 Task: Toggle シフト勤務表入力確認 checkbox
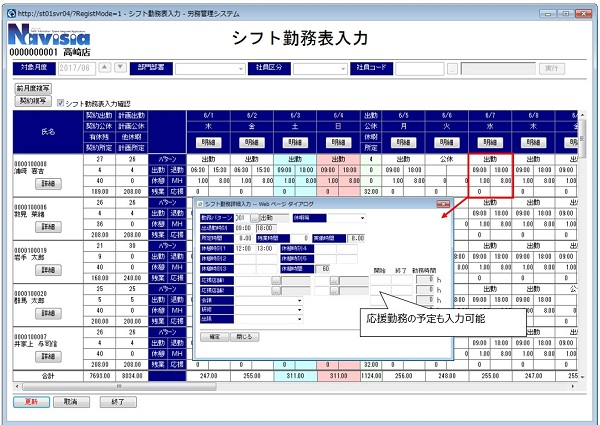[60, 103]
